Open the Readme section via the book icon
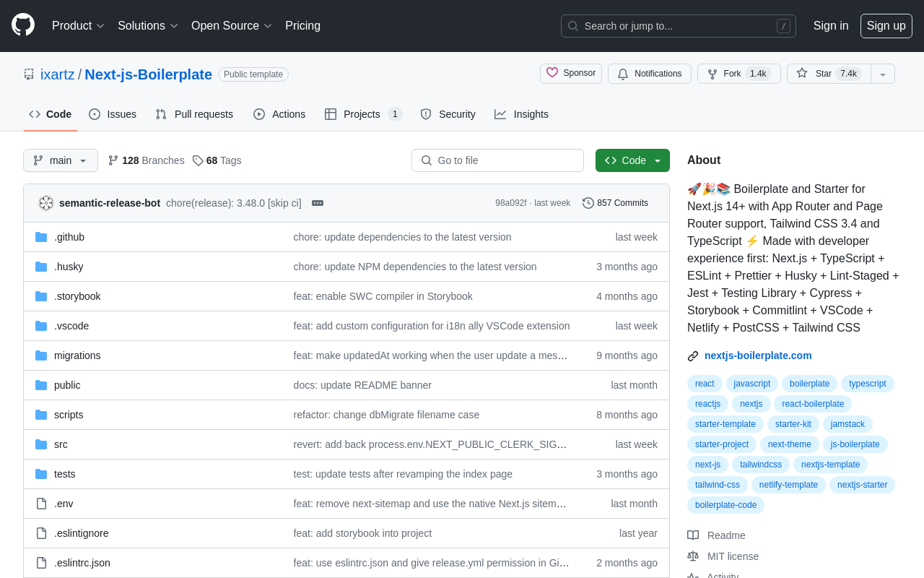Image resolution: width=924 pixels, height=578 pixels. (x=693, y=535)
